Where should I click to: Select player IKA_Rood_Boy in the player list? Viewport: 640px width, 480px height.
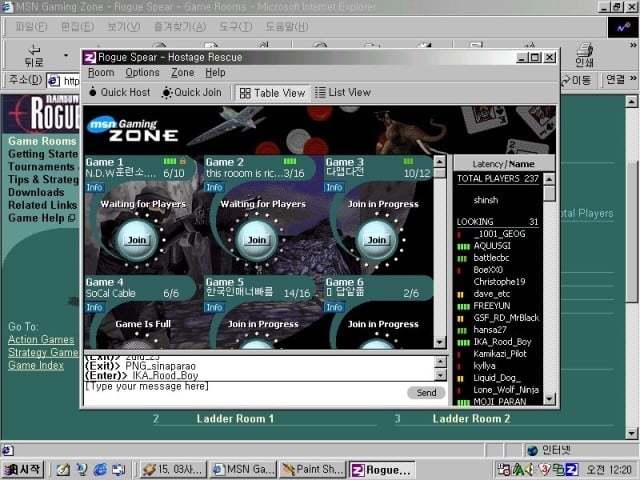502,342
